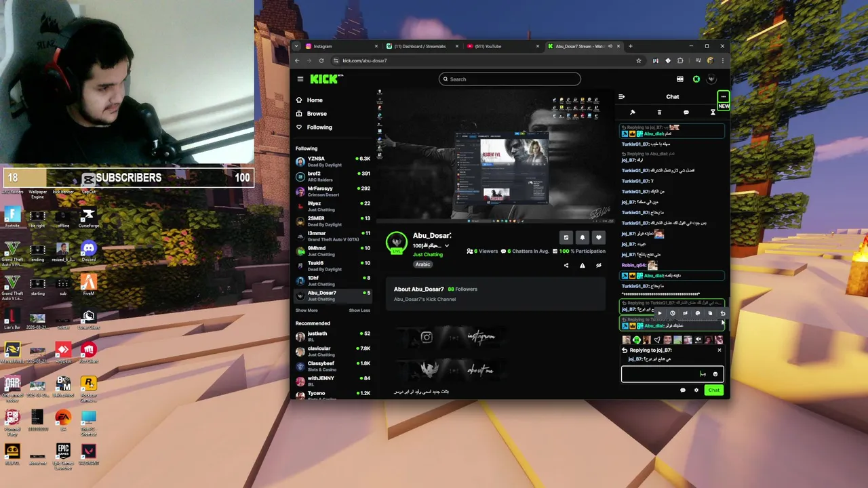This screenshot has height=488, width=868.
Task: Click the trash icon in chat toolbar
Action: 659,113
